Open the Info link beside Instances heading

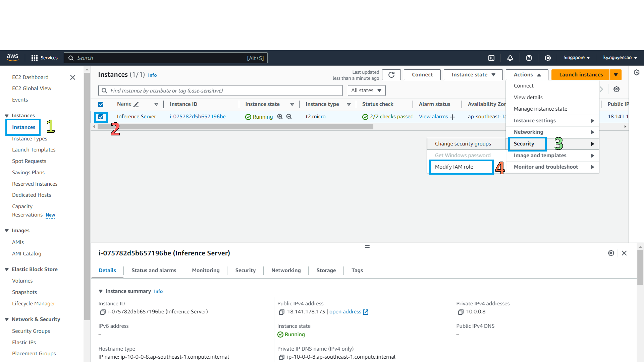pos(152,75)
